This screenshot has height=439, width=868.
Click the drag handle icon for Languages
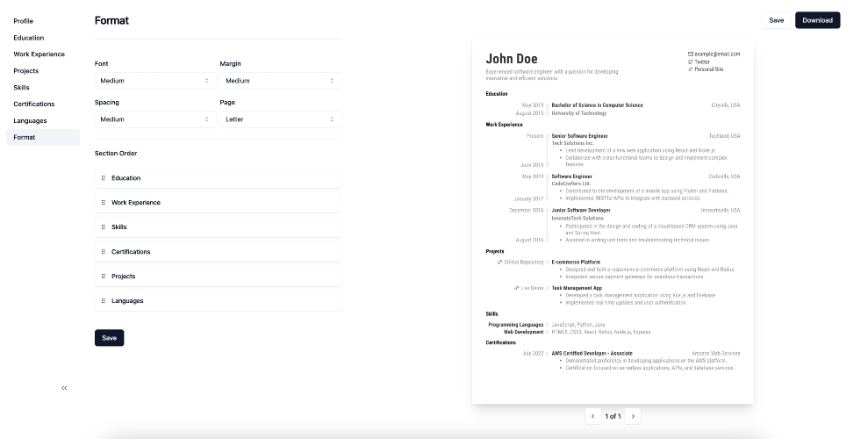click(x=103, y=301)
